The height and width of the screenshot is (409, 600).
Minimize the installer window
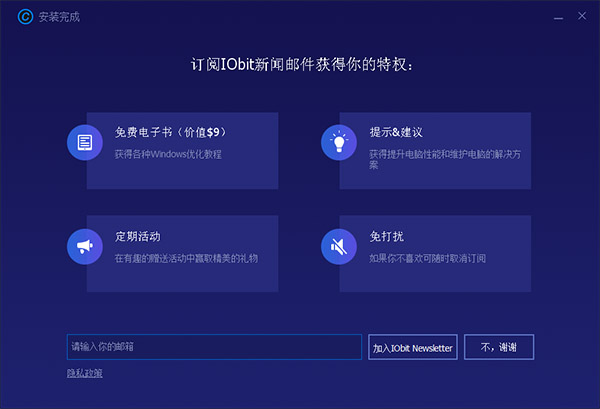(553, 17)
